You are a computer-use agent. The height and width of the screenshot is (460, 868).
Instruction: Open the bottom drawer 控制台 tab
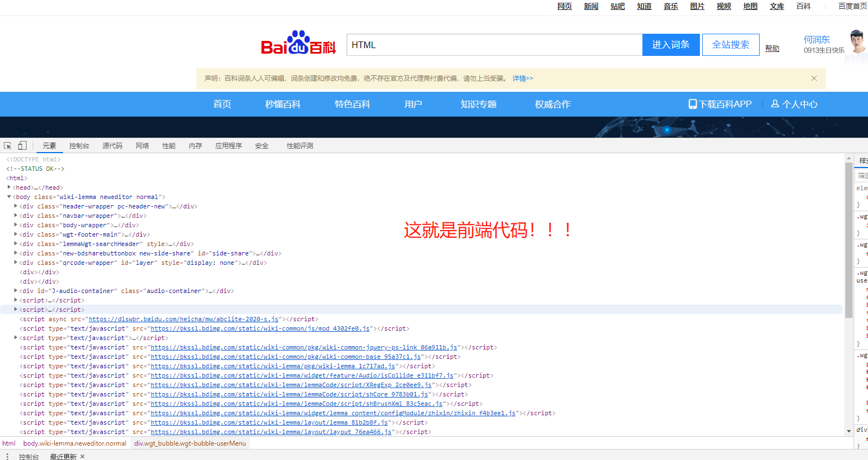tap(29, 457)
